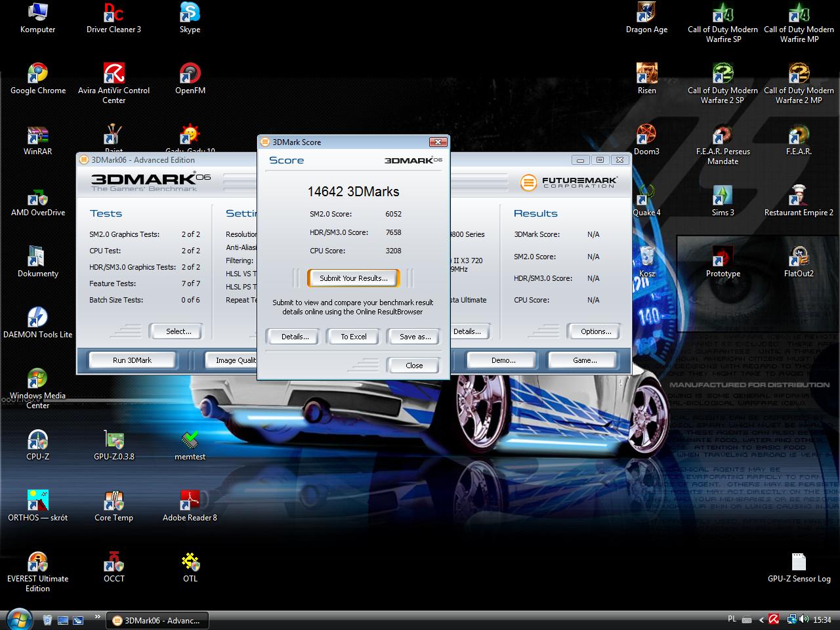Click the Game button in 3DMark06
Screen dimensions: 840x630
(584, 360)
